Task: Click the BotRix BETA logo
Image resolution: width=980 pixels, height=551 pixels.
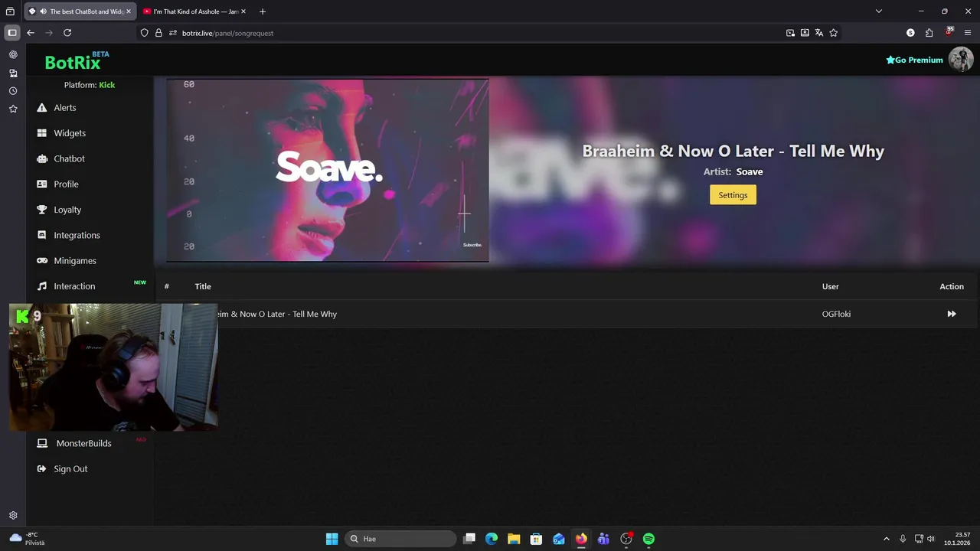Action: pos(77,61)
